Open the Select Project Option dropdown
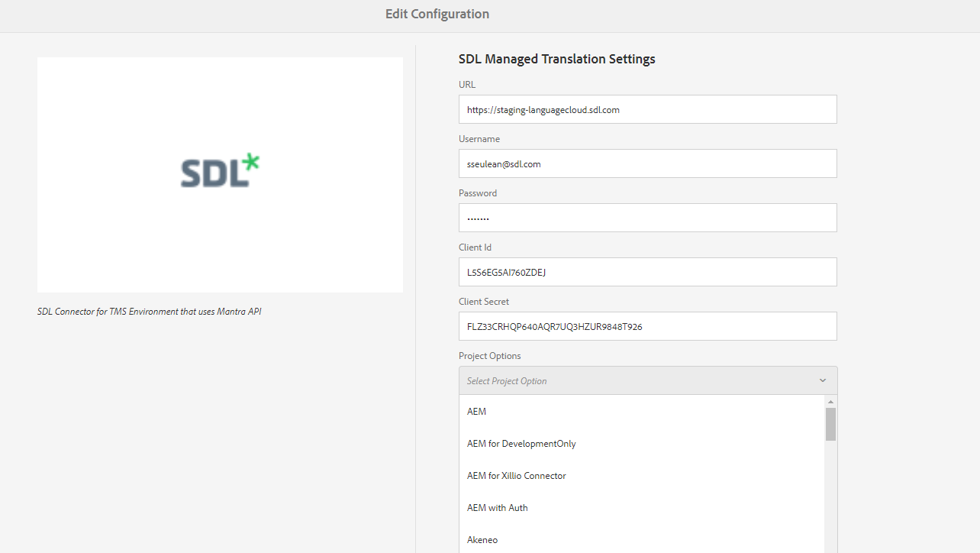 coord(647,380)
